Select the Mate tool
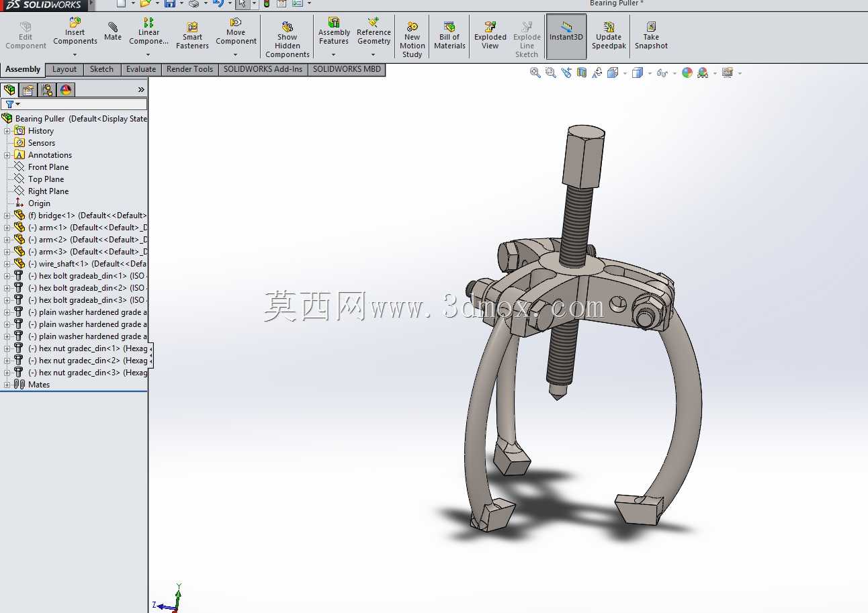Screen dimensions: 868x613 point(113,32)
